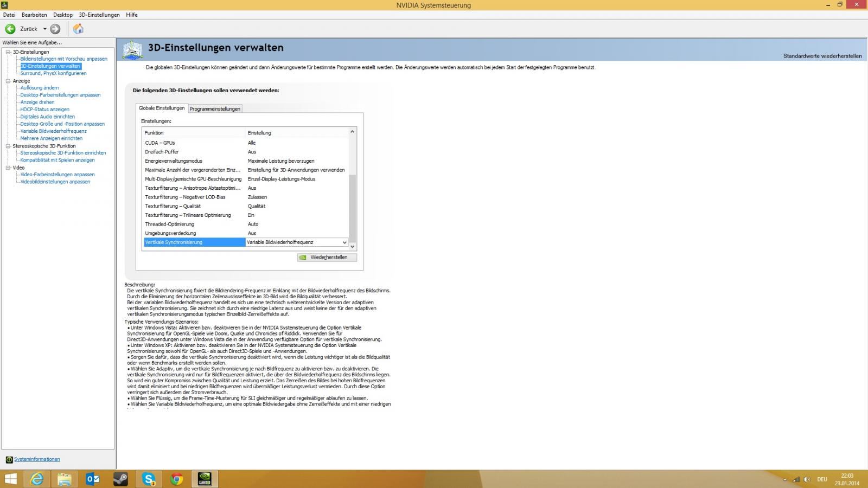Open Stereoskopische 3D-Funktion einrichten
The height and width of the screenshot is (488, 868).
[63, 153]
